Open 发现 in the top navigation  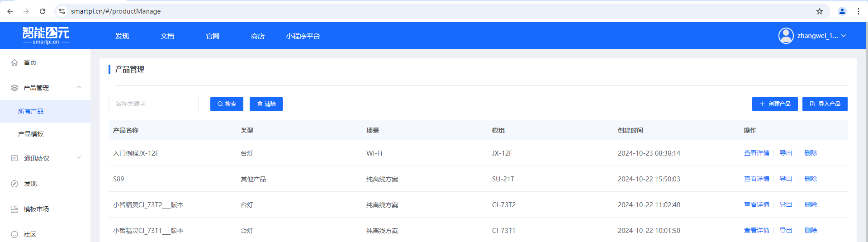tap(122, 36)
